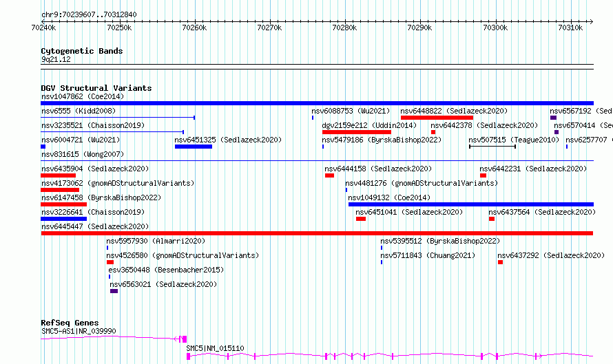Click the 70250k ruler tick label
This screenshot has height=364, width=613.
click(119, 28)
